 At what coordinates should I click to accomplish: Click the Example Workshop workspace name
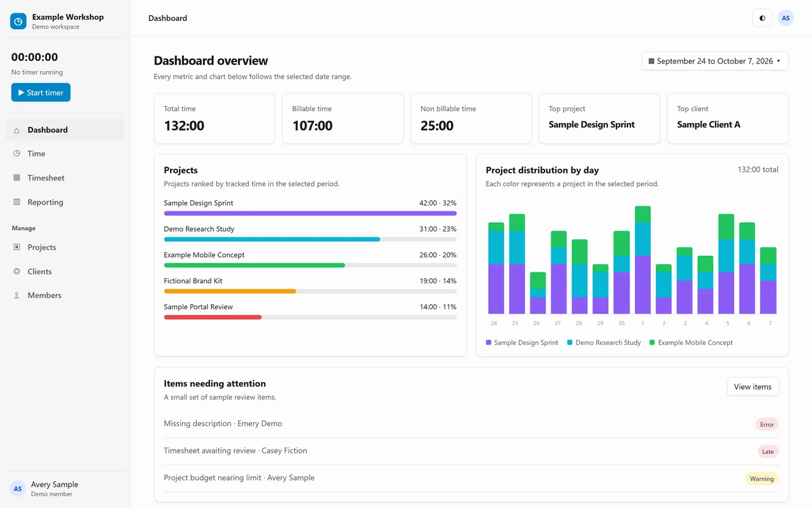pyautogui.click(x=68, y=17)
